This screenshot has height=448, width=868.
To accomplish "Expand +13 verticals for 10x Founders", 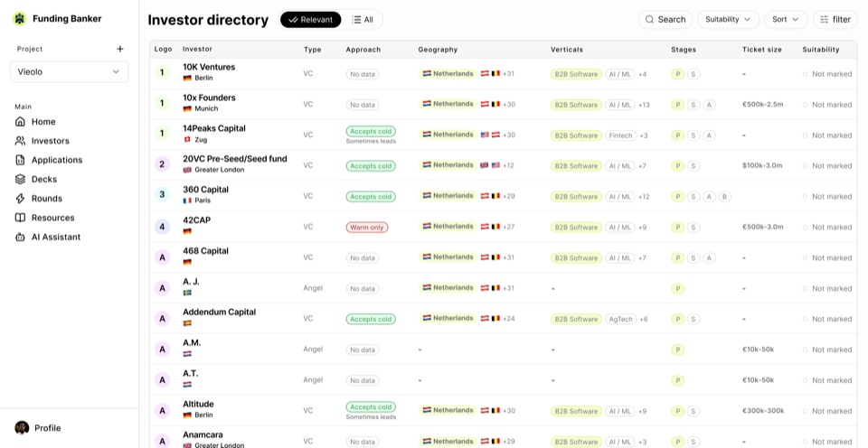I will 644,105.
